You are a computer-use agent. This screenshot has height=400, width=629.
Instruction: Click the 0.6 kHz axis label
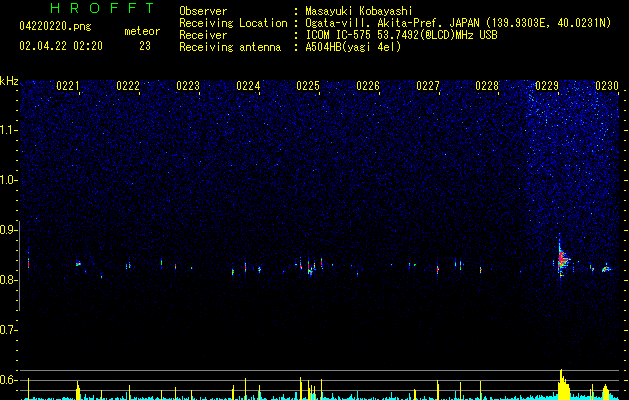click(9, 380)
